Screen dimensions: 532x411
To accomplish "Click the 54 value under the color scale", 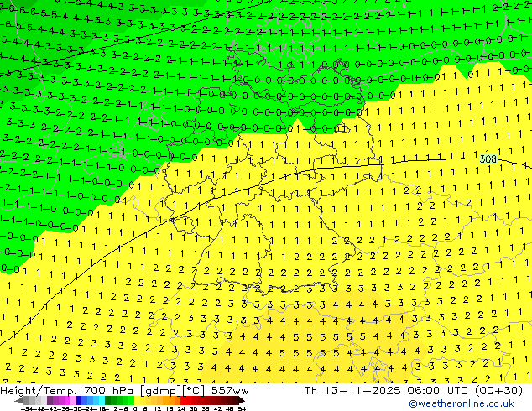I will (x=242, y=409).
